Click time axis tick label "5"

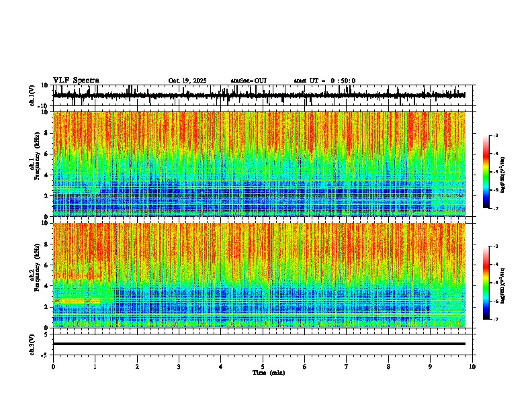click(x=263, y=367)
